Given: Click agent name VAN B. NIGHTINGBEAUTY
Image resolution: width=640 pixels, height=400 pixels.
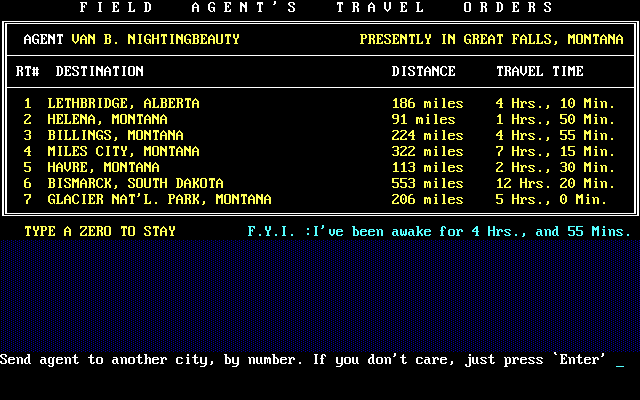Looking at the screenshot, I should pyautogui.click(x=156, y=39).
